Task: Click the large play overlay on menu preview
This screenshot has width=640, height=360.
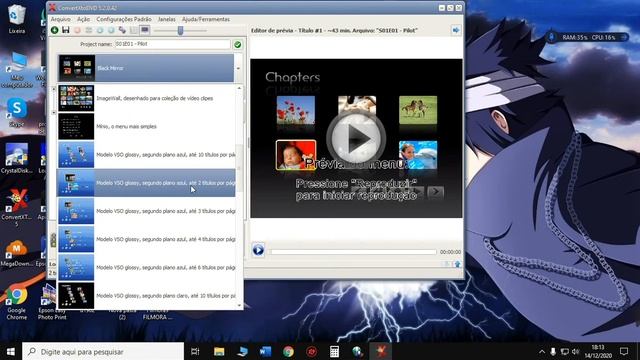Action: coord(356,139)
